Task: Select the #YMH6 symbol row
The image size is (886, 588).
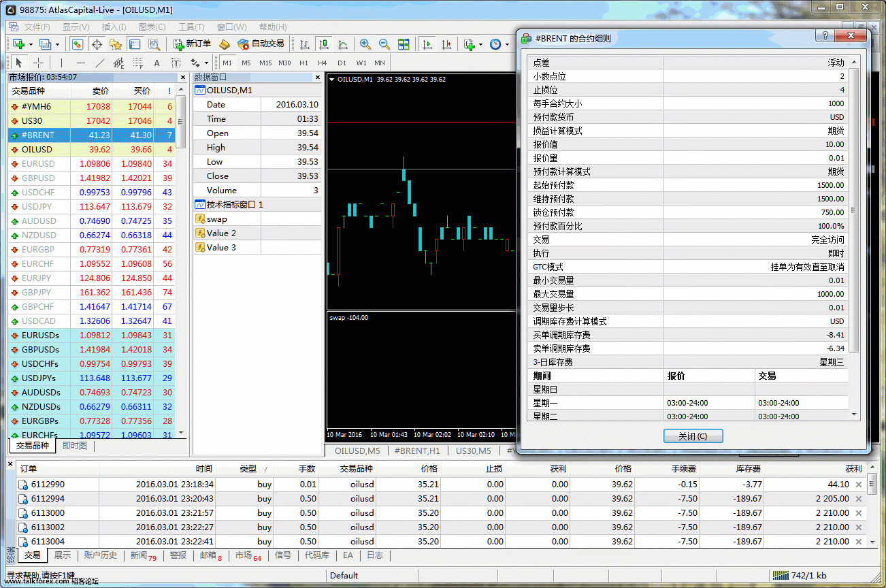Action: [91, 107]
